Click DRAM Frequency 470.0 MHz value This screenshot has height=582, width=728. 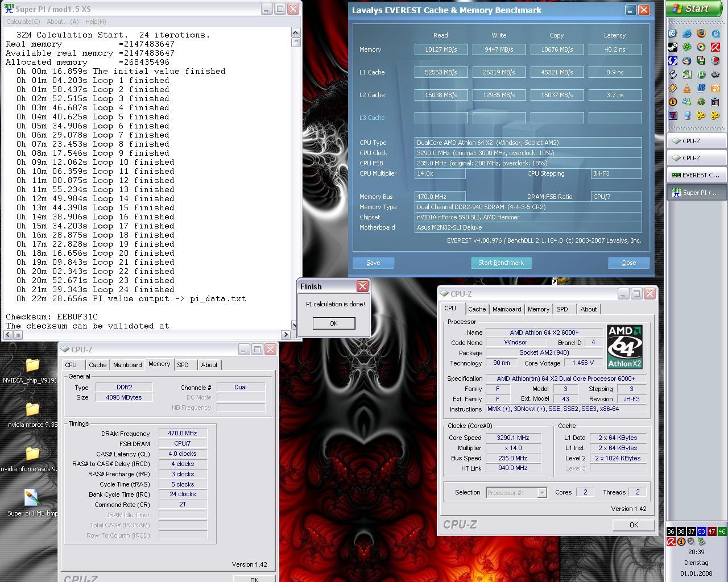tap(183, 433)
